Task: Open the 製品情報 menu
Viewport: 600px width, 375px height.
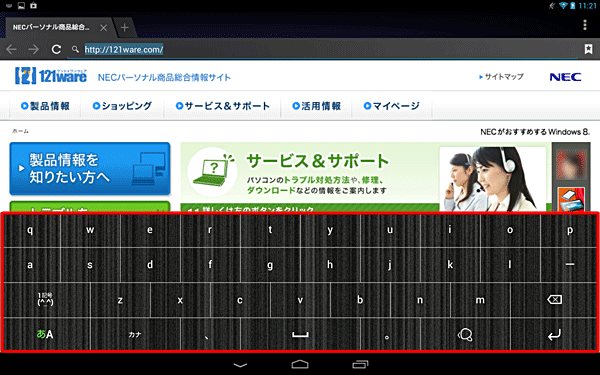Action: point(45,106)
